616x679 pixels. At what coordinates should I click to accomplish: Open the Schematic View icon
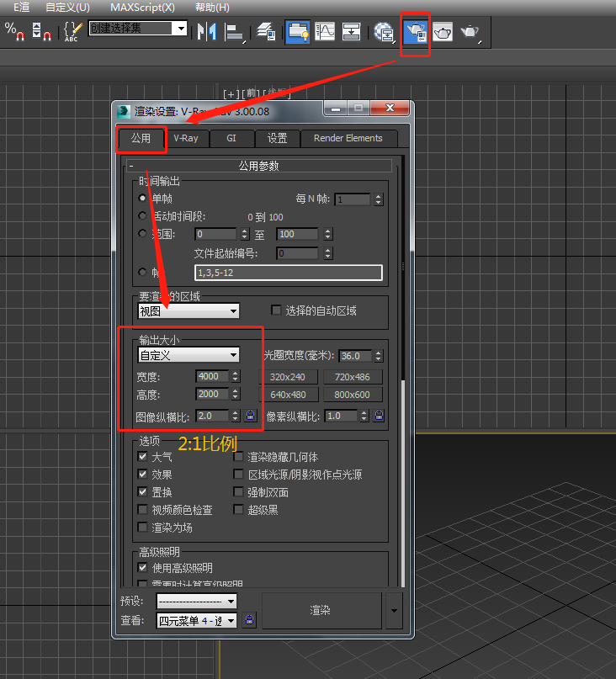(351, 32)
